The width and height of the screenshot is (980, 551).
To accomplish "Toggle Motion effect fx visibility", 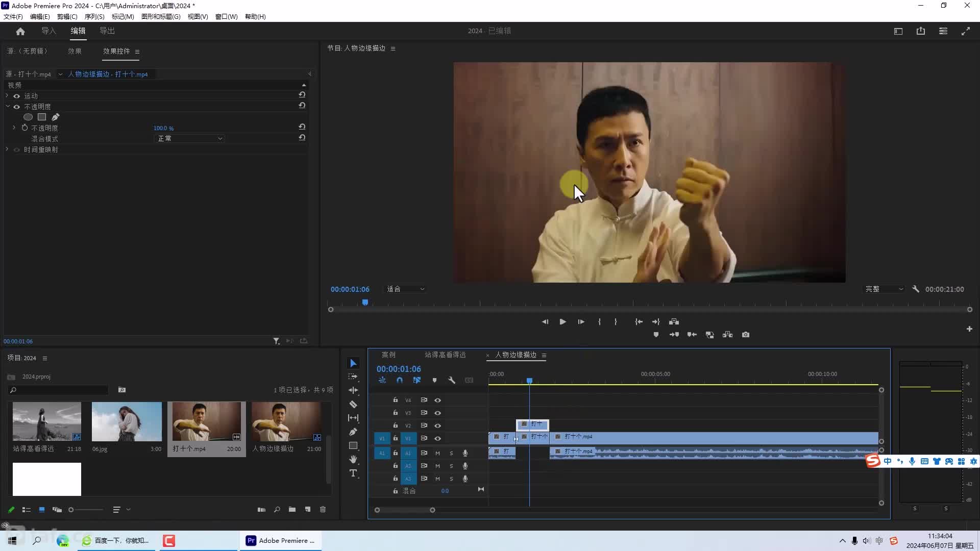I will click(16, 96).
